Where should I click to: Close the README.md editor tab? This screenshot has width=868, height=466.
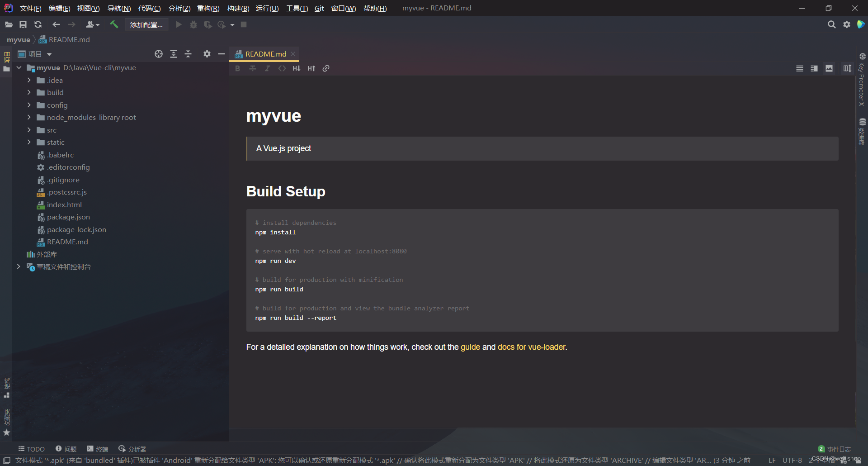tap(293, 54)
